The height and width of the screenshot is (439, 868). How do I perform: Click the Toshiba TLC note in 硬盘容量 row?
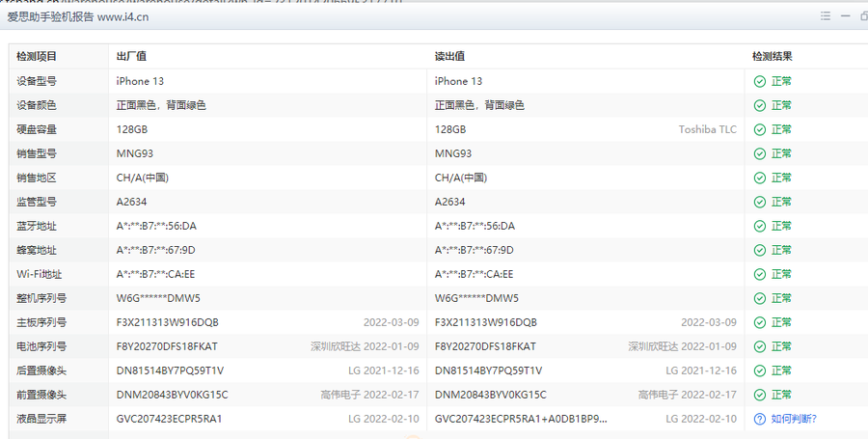point(708,129)
